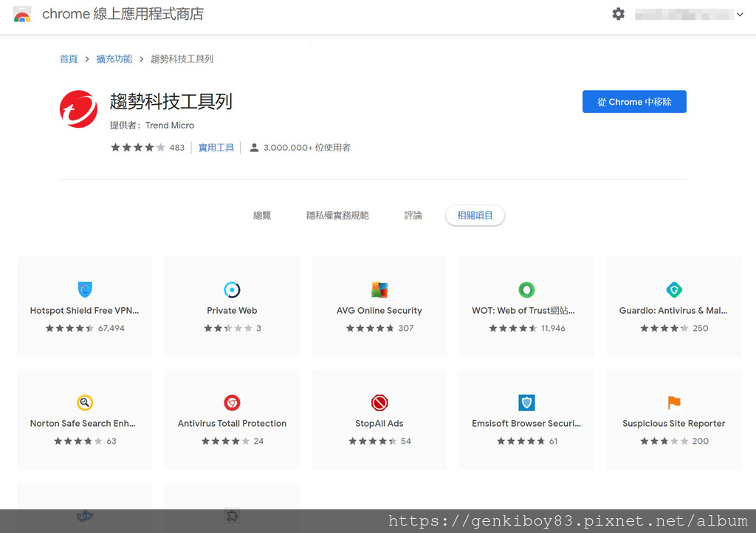Image resolution: width=756 pixels, height=533 pixels.
Task: Open the settings gear icon
Action: (619, 14)
